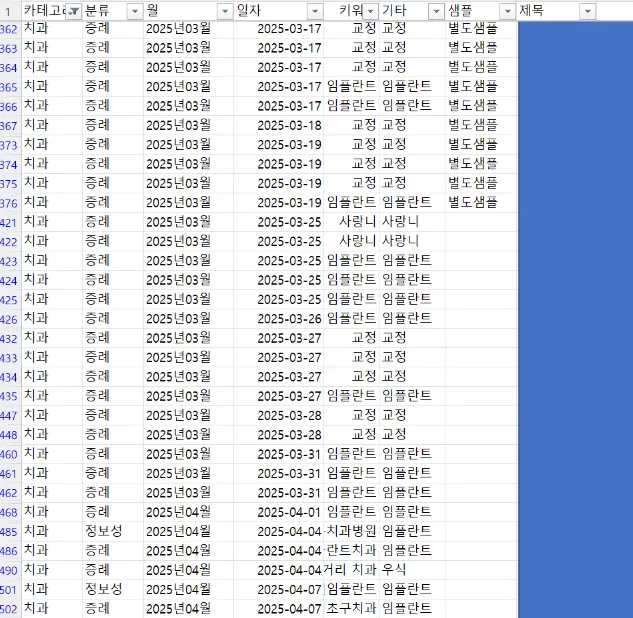The height and width of the screenshot is (618, 633).
Task: Select row header 367
Action: pyautogui.click(x=9, y=126)
